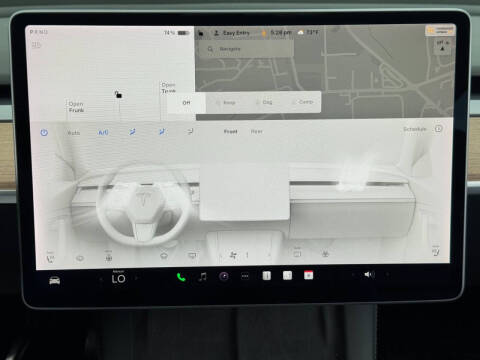This screenshot has width=480, height=360.
Task: Toggle passenger seat heater icon
Action: click(436, 252)
